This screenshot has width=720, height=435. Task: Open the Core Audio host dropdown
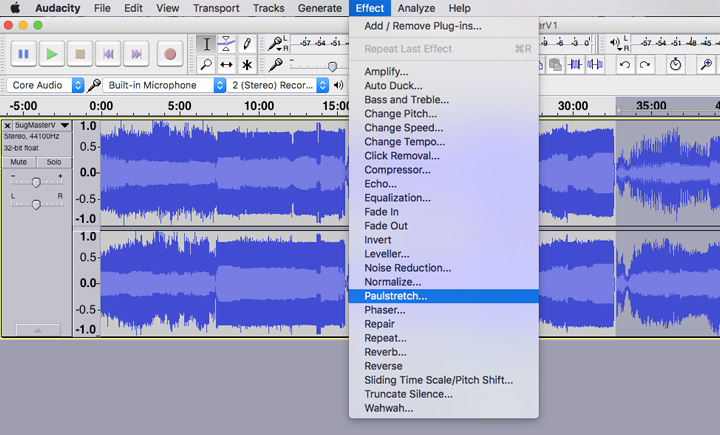[x=45, y=85]
